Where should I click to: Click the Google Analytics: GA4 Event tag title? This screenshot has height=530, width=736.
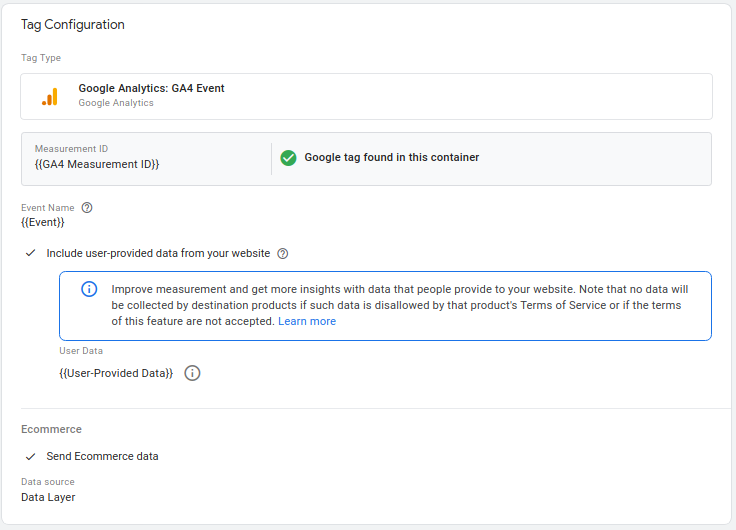click(151, 88)
